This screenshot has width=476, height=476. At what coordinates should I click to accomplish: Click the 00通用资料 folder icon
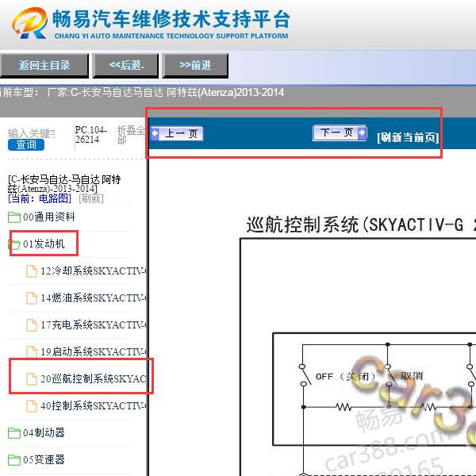pyautogui.click(x=14, y=217)
